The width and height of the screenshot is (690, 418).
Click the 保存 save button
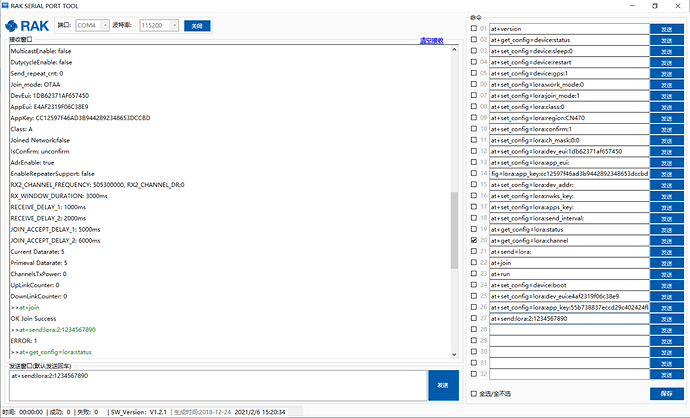(x=667, y=393)
